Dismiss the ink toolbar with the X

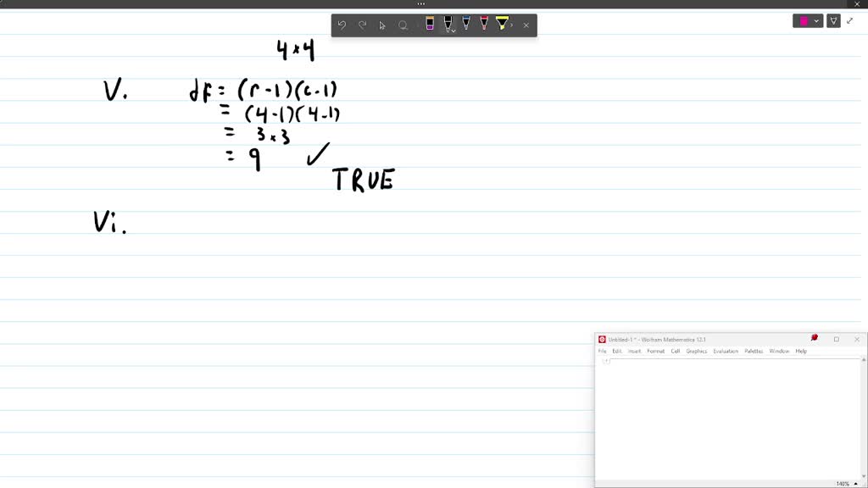(x=526, y=25)
